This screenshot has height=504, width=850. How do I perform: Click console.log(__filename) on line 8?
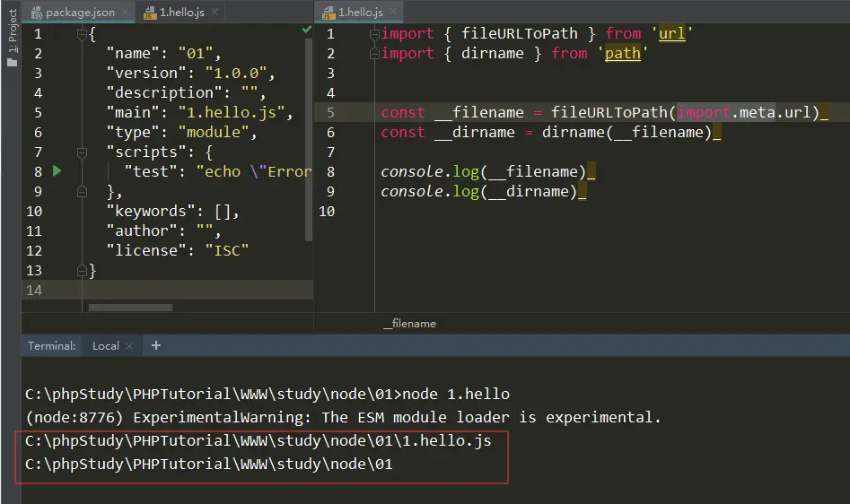pos(484,171)
